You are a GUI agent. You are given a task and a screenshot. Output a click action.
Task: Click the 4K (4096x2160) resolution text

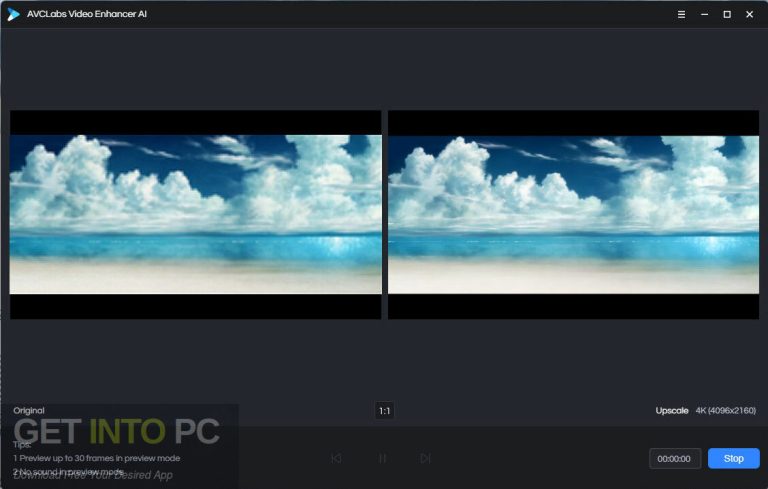(727, 411)
